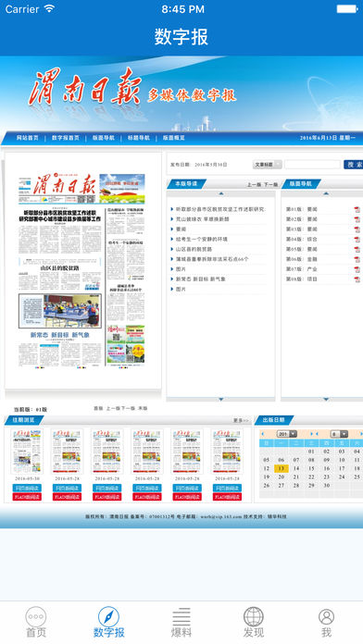Click the 搜索 search button
Screen dimensions: 363x644
[354, 165]
